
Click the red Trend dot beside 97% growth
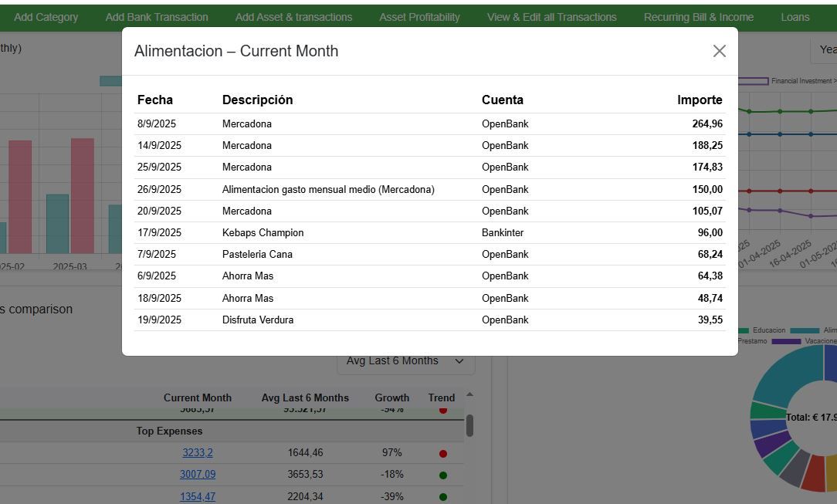coord(443,454)
